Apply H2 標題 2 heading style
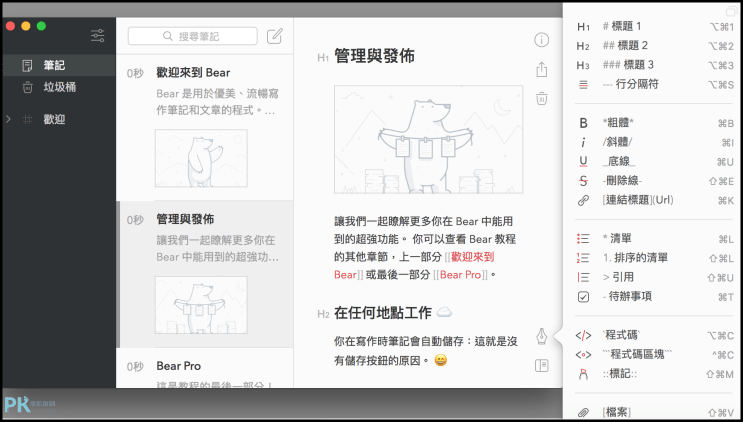Viewport: 743px width, 422px height. (583, 46)
